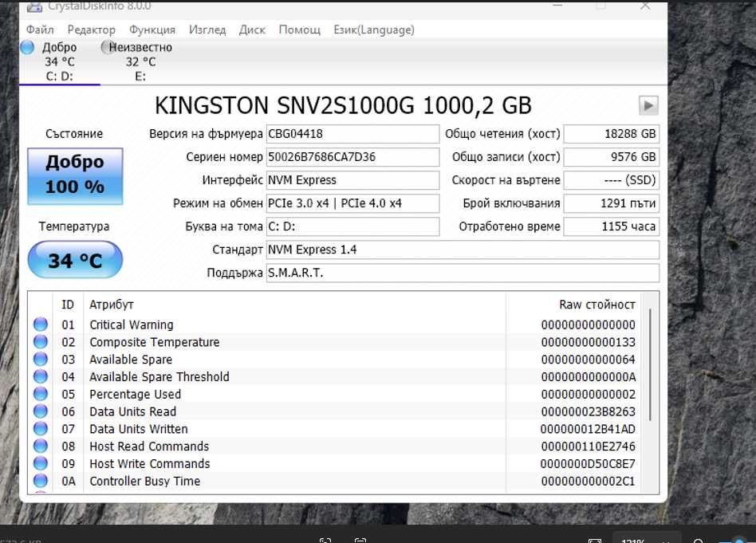This screenshot has width=756, height=543.
Task: Click the status orb for Available Spare Threshold
Action: point(41,376)
